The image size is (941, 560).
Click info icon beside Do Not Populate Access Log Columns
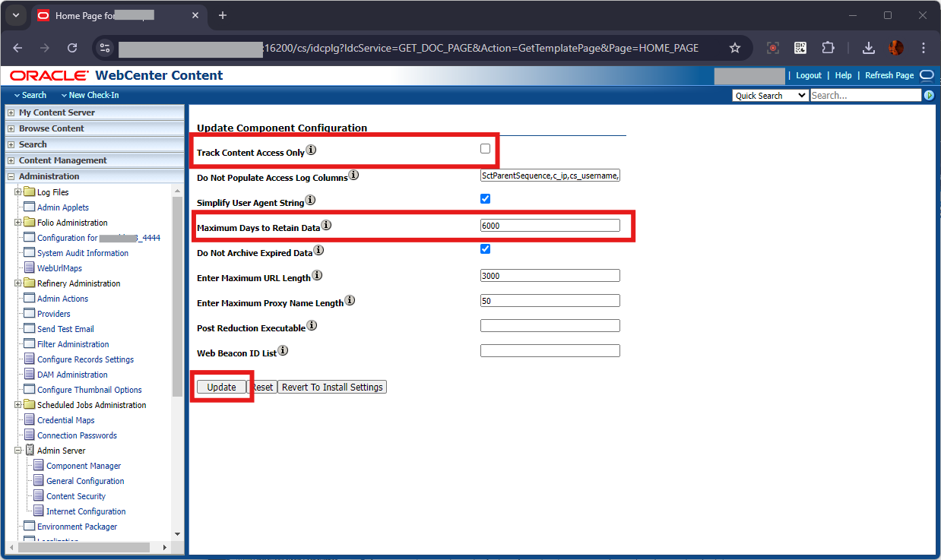[353, 176]
